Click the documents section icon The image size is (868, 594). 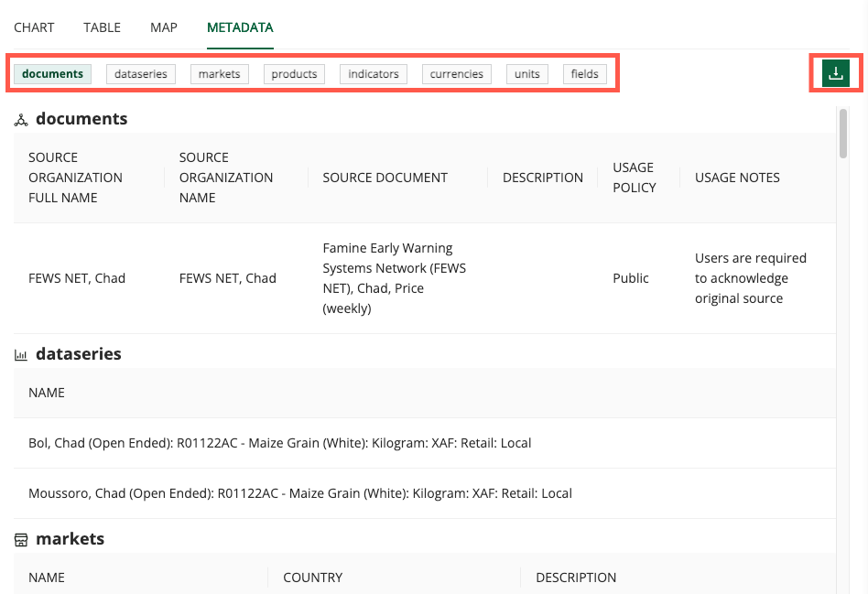point(20,118)
